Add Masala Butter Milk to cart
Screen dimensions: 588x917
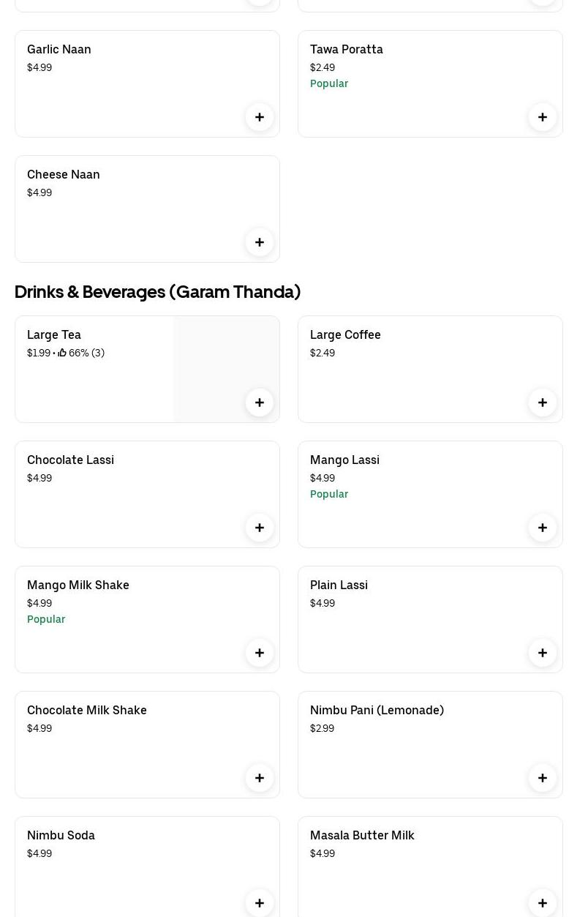543,903
